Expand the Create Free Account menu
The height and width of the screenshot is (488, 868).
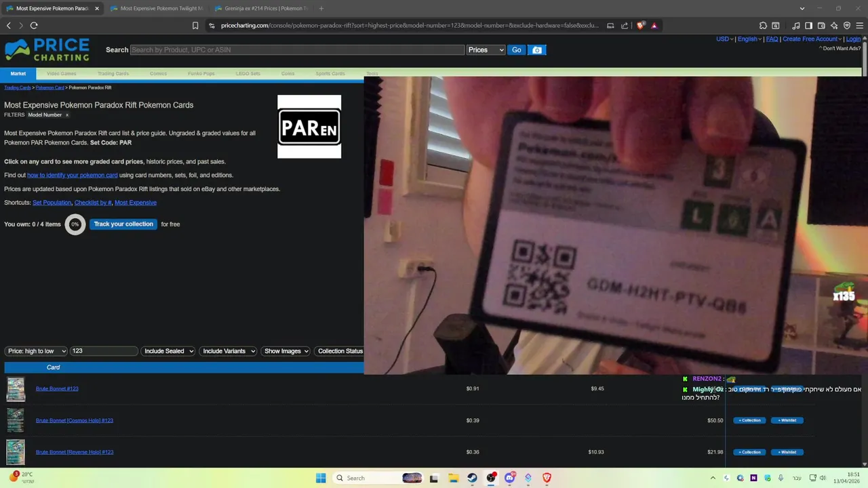pyautogui.click(x=812, y=39)
